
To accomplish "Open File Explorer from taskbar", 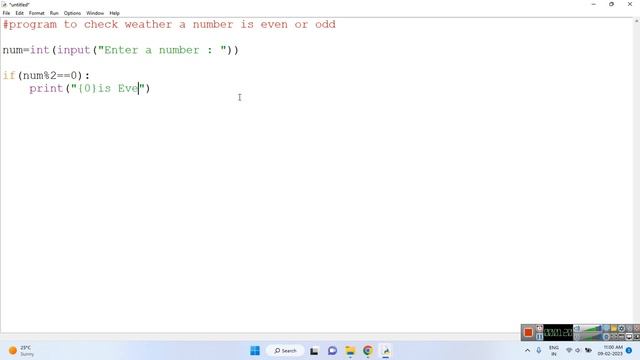I will click(x=350, y=351).
